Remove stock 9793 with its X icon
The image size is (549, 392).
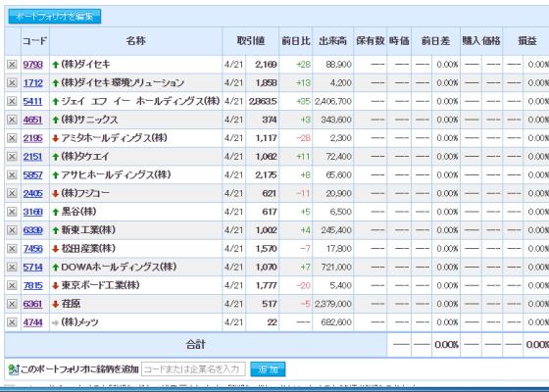point(12,65)
